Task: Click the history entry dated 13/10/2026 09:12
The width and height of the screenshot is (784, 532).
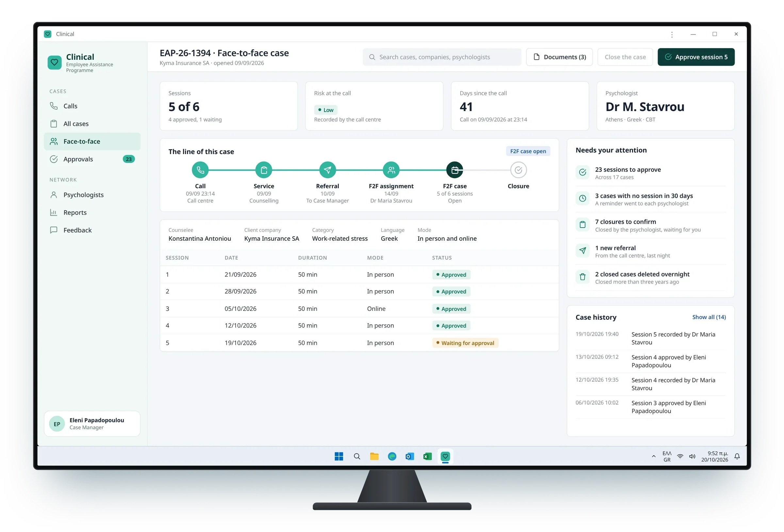Action: 650,361
